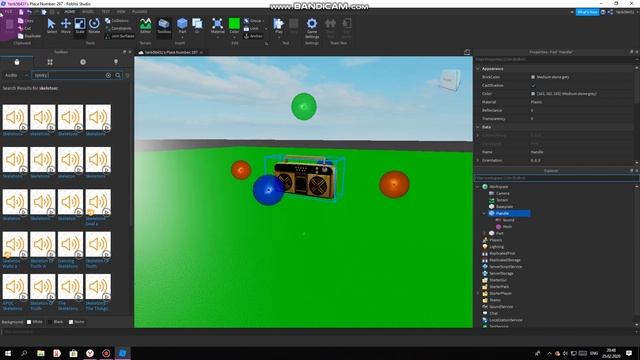Click the Explorer filter workspace field
The image size is (640, 360).
(556, 178)
